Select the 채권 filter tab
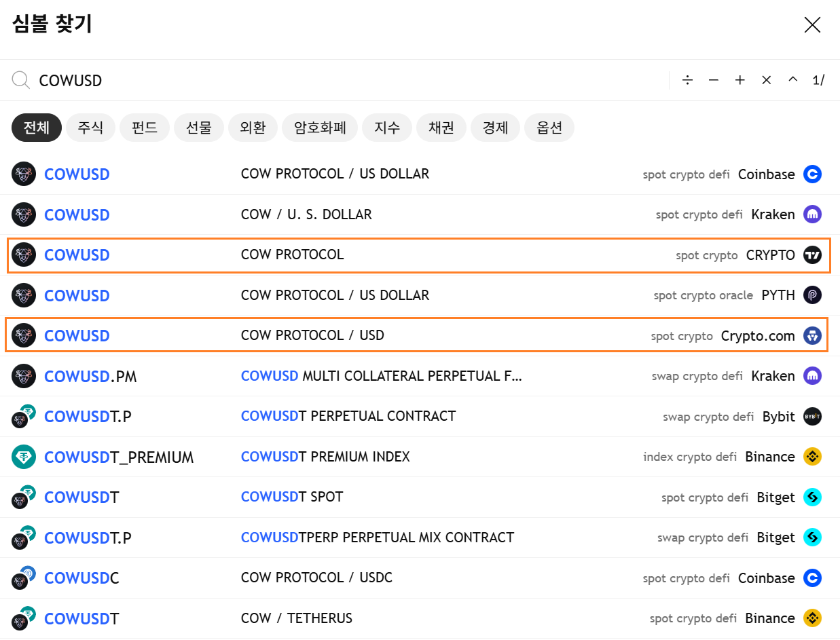This screenshot has height=640, width=840. tap(441, 128)
